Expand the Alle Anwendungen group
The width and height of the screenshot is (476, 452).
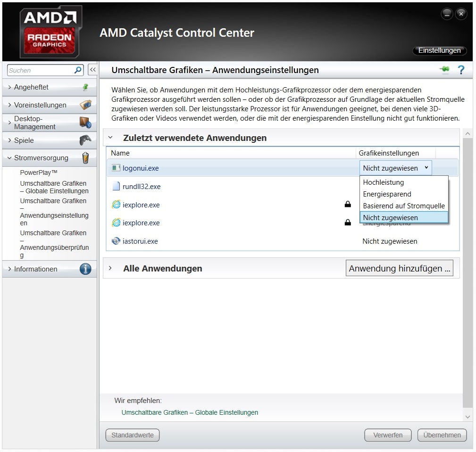tap(110, 268)
